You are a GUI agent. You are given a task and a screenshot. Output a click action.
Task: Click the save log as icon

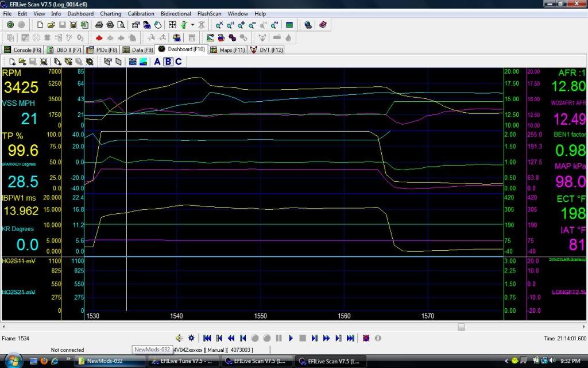click(x=73, y=25)
